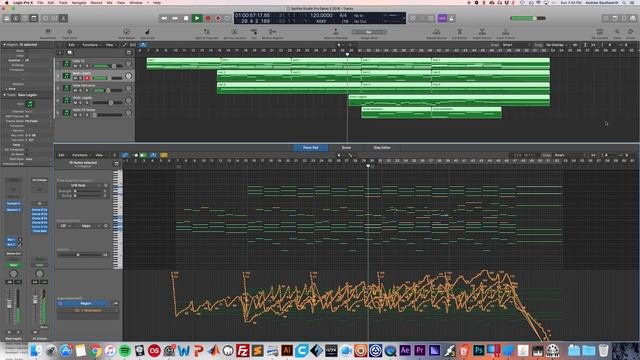Click the Rewind transport button

tap(164, 18)
